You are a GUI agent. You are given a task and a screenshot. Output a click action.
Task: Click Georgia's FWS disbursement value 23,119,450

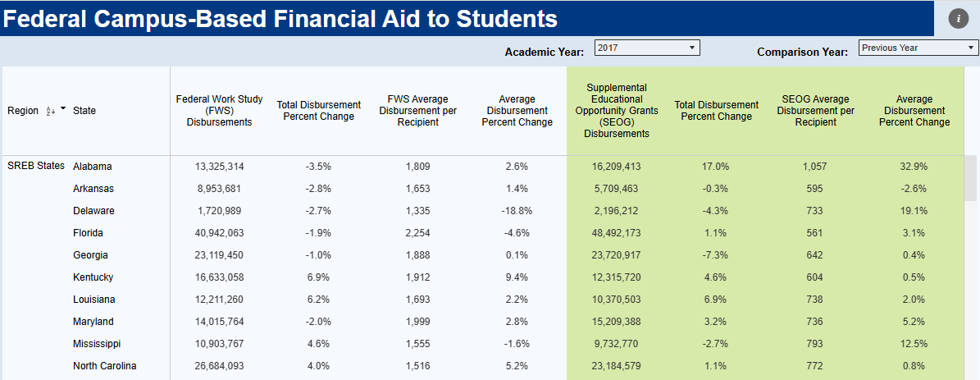pyautogui.click(x=219, y=255)
